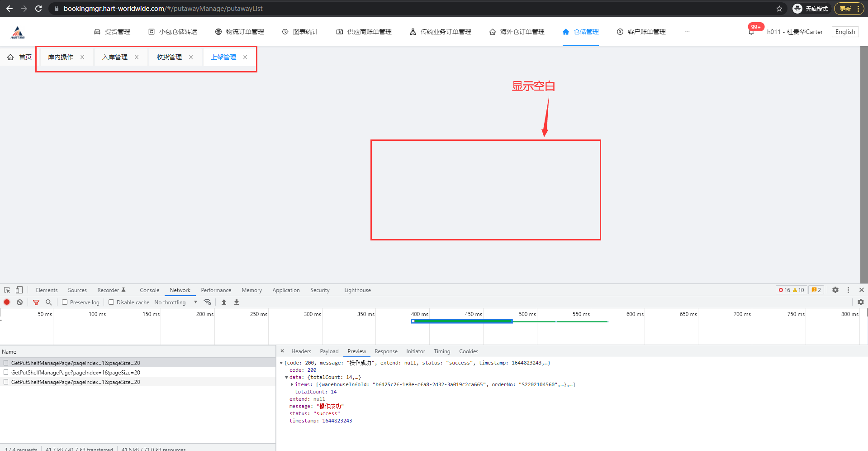
Task: Click the import HAR upload arrow
Action: coord(224,302)
